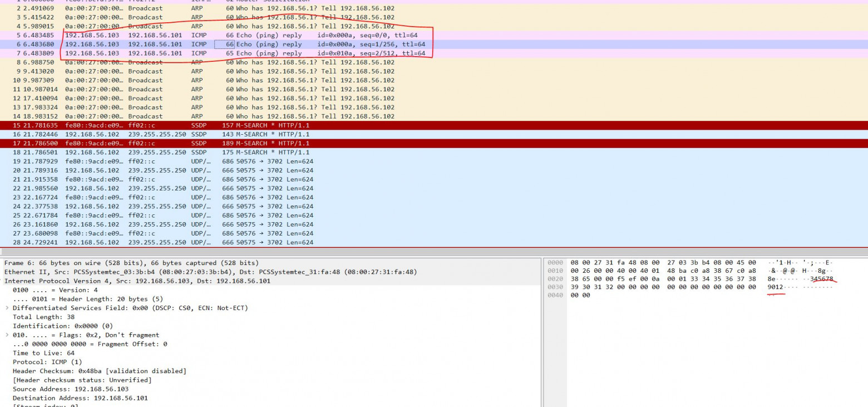Select UDP packet 27 at 23.680098
Viewport: 868px width, 407px height.
(434, 233)
